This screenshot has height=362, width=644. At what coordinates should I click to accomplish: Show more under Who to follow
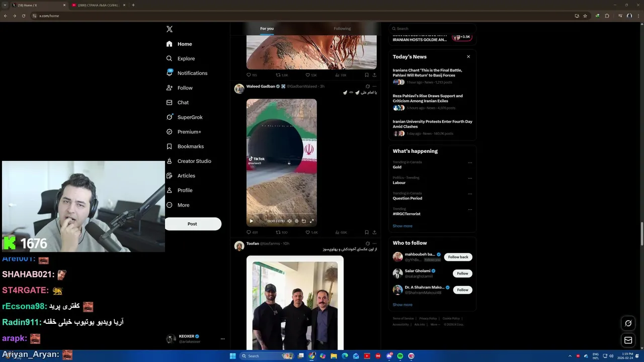(403, 305)
